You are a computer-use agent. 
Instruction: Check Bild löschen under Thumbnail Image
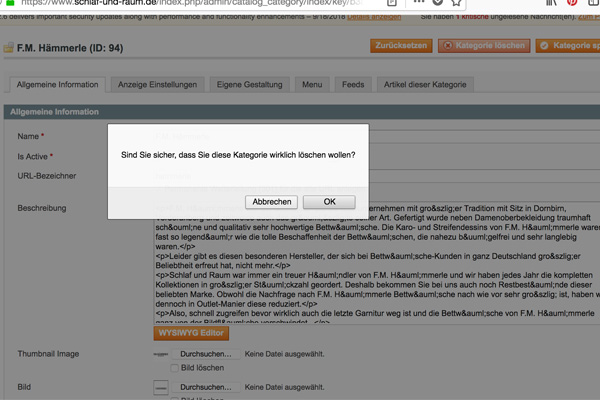pyautogui.click(x=176, y=368)
